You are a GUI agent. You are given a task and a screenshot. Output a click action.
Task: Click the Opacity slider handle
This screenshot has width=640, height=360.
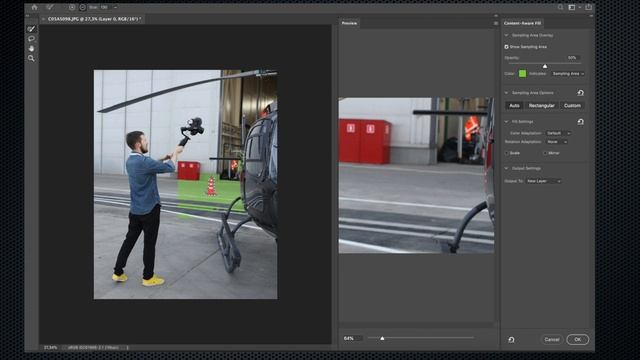pos(545,66)
